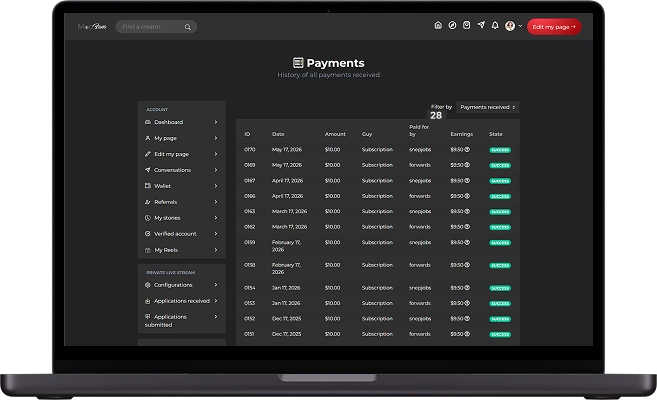Image resolution: width=657 pixels, height=401 pixels.
Task: Click earnings info icon for Jan 17 forwards row
Action: click(x=467, y=303)
